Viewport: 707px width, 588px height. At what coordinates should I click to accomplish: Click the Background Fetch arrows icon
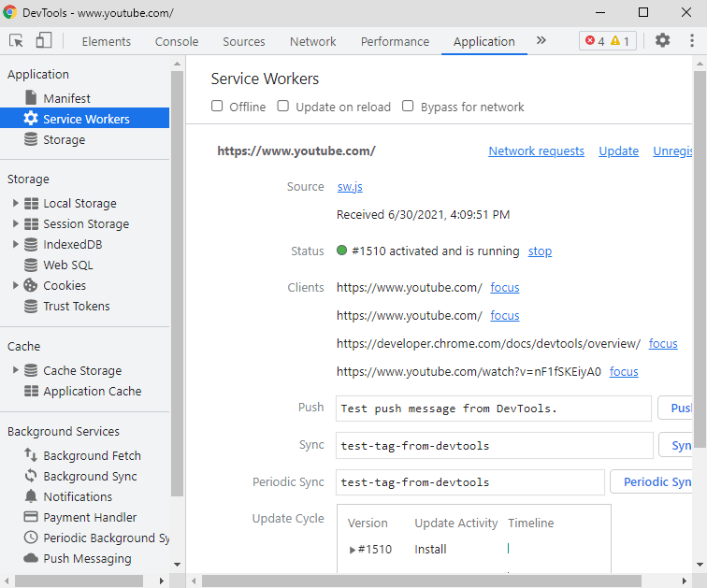pyautogui.click(x=31, y=455)
